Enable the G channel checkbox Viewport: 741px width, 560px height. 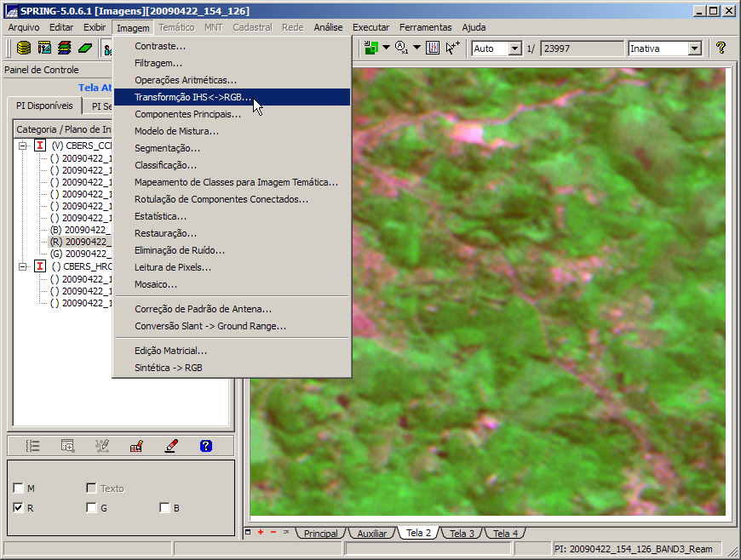pos(91,508)
